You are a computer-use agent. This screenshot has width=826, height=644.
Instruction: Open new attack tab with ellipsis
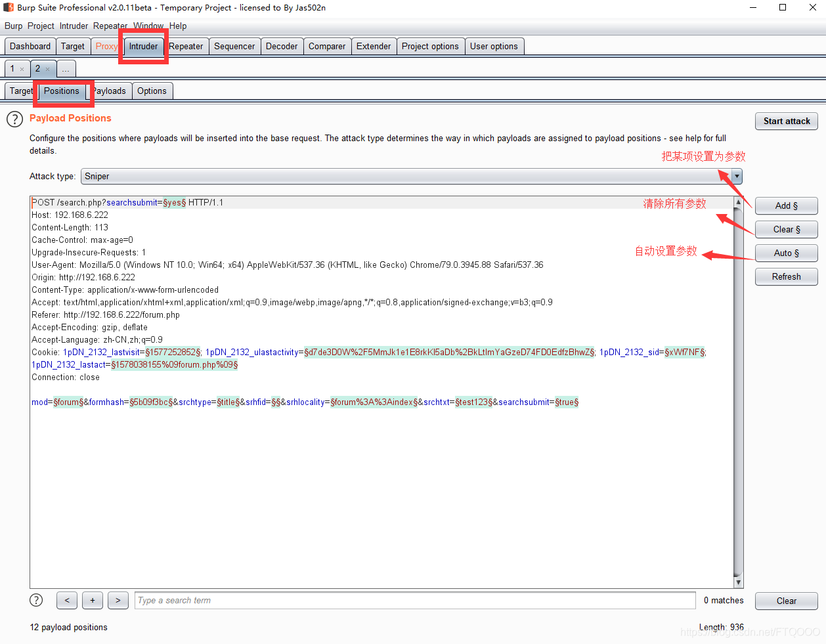tap(66, 69)
